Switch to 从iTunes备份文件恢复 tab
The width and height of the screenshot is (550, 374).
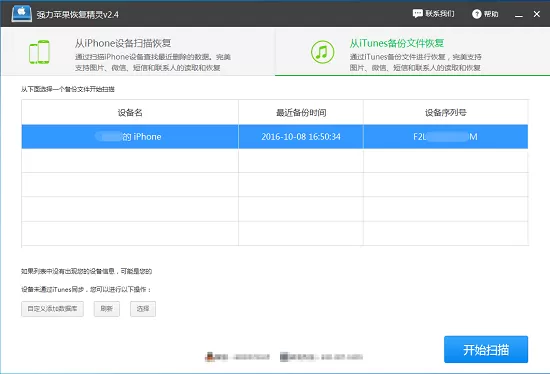(x=412, y=51)
